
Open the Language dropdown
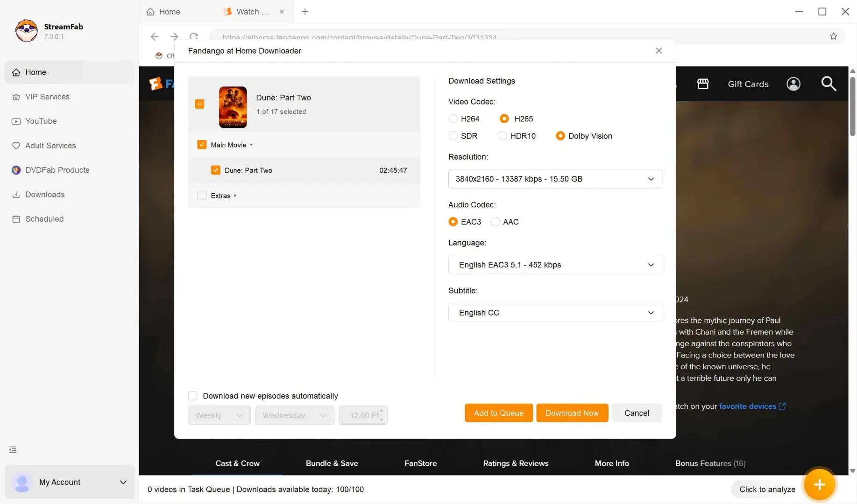tap(555, 265)
